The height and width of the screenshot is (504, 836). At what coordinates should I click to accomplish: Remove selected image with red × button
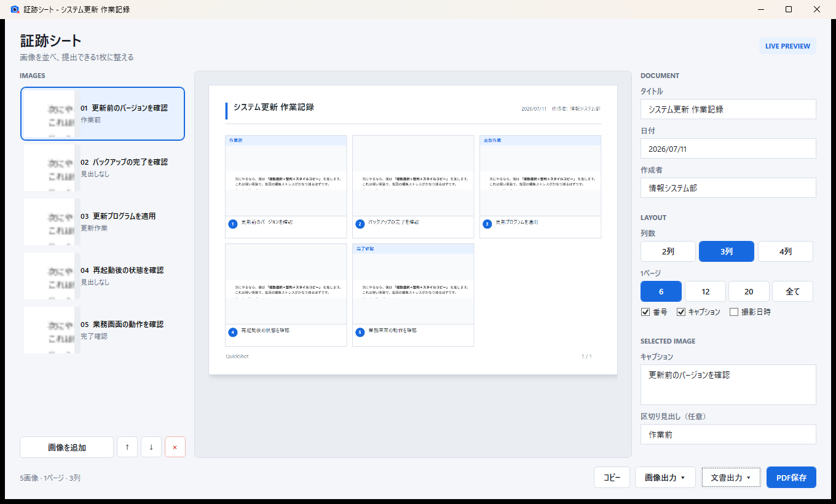[x=175, y=447]
